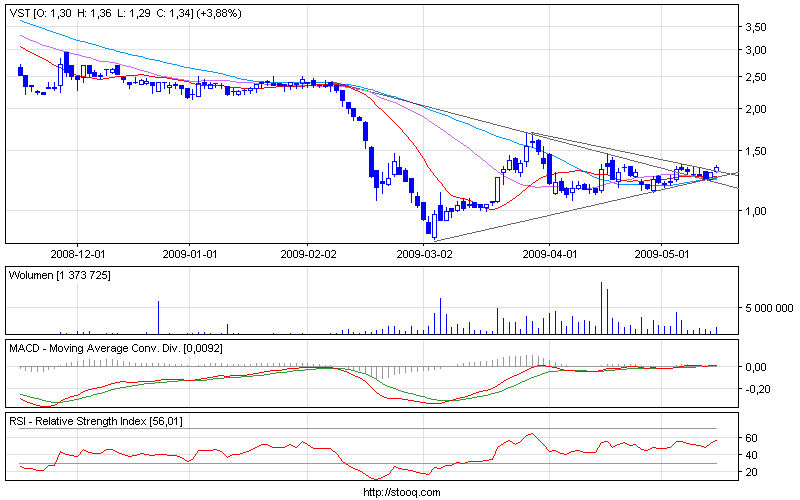Select the 2009-02-02 date axis label

click(308, 254)
